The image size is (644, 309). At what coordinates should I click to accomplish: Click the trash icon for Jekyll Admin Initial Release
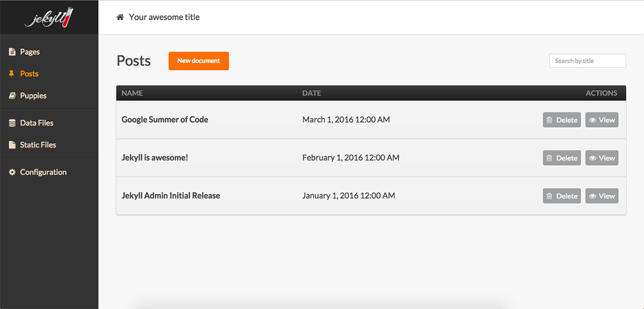point(550,196)
